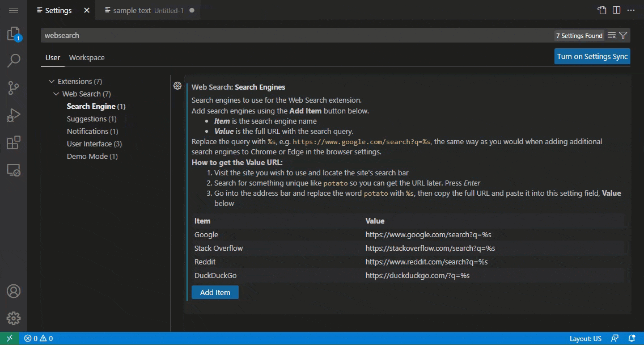Click the duckduckgo.com URL value
644x345 pixels.
[417, 276]
